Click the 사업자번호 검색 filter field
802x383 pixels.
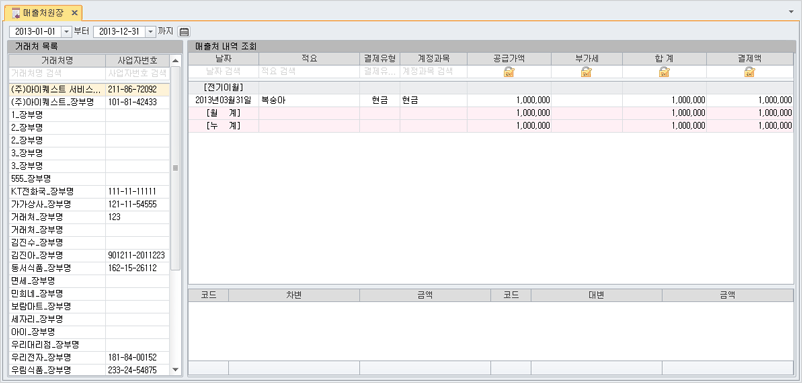(x=138, y=73)
